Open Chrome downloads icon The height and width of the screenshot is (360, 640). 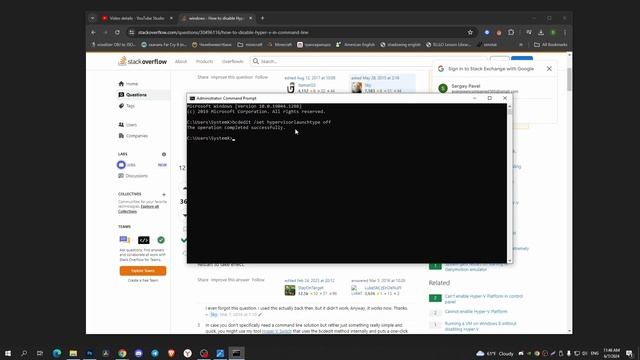541,32
